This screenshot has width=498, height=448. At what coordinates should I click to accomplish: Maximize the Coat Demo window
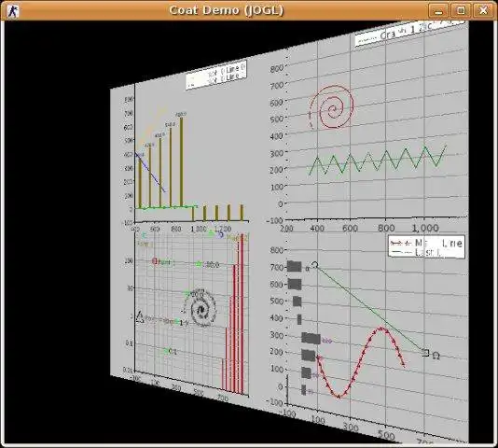[x=461, y=11]
